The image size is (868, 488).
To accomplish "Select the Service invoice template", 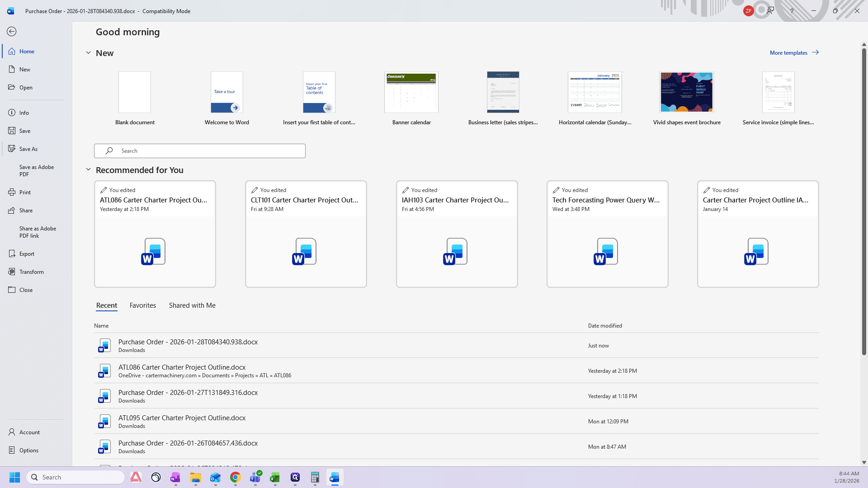I will [778, 99].
